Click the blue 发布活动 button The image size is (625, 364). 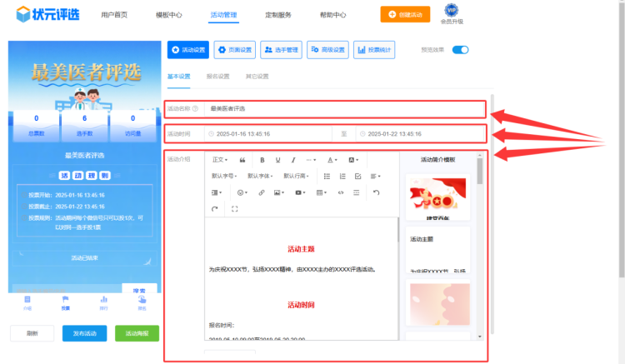click(84, 333)
